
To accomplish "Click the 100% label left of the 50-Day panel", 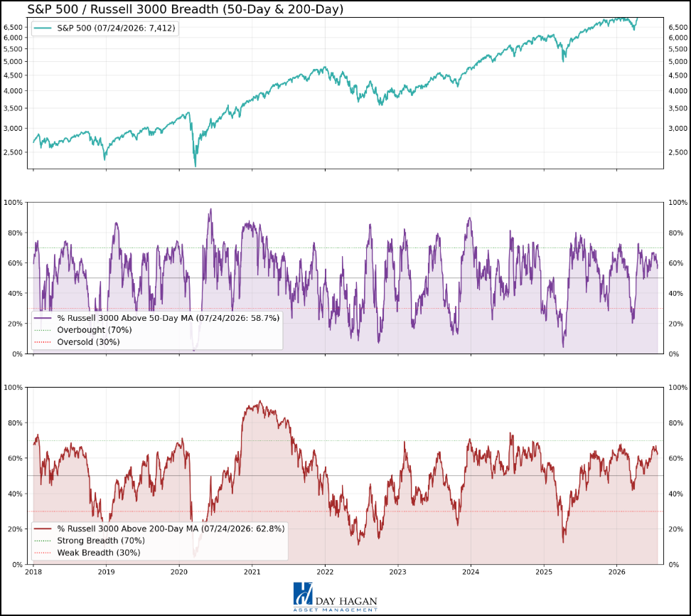I will pos(13,203).
